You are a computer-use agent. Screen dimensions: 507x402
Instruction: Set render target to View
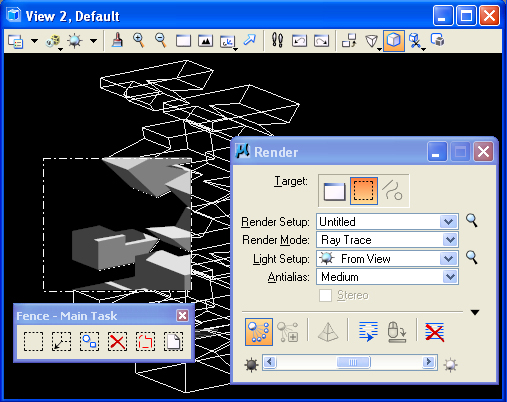click(334, 191)
